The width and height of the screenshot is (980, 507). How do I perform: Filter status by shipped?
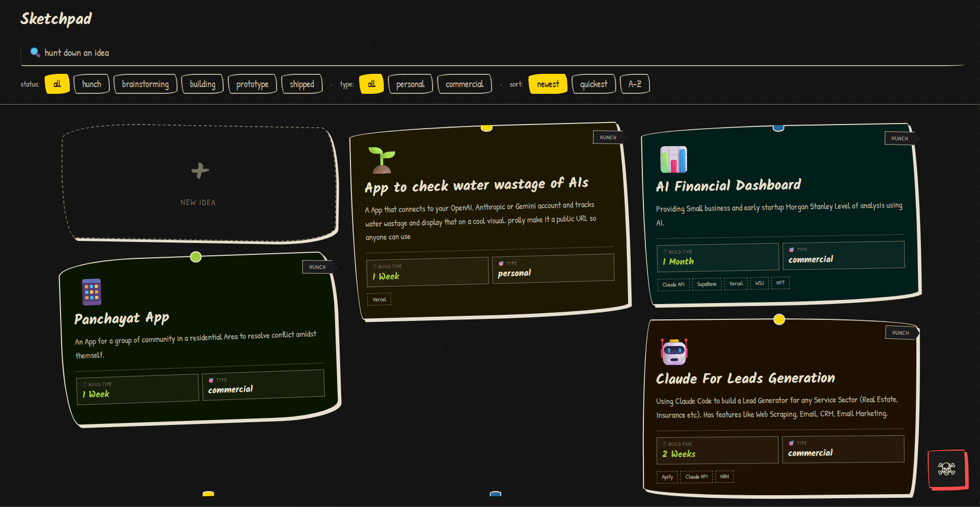pos(302,84)
